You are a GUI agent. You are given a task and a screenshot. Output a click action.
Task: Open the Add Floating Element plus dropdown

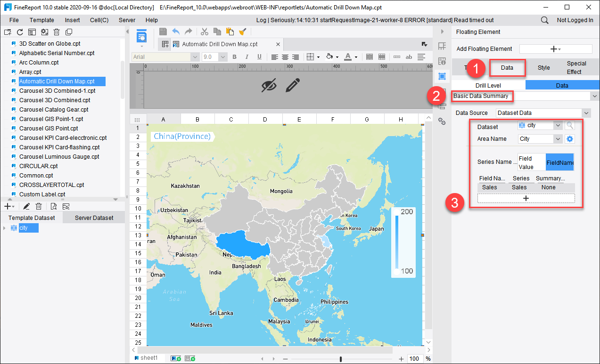[556, 49]
